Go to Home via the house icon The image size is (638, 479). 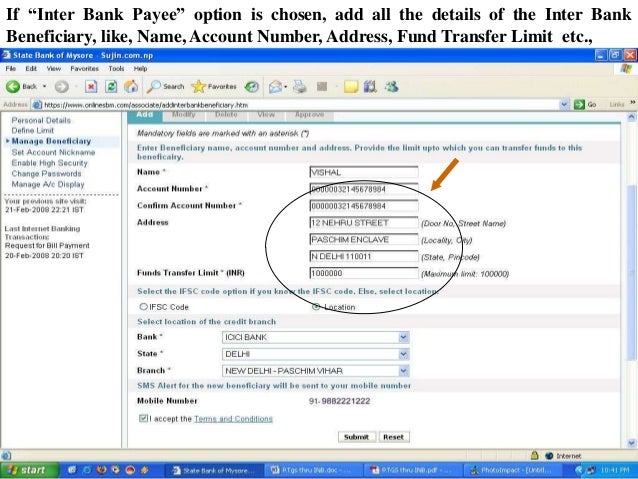click(131, 86)
